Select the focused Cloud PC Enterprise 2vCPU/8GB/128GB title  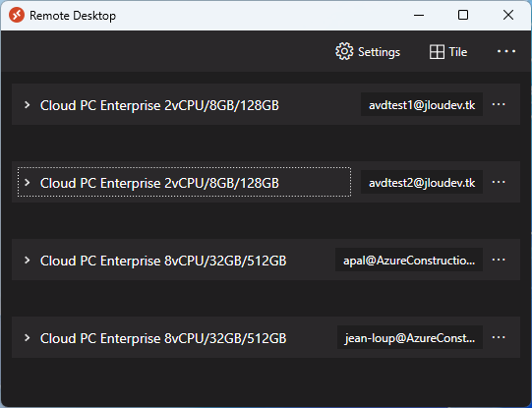159,183
